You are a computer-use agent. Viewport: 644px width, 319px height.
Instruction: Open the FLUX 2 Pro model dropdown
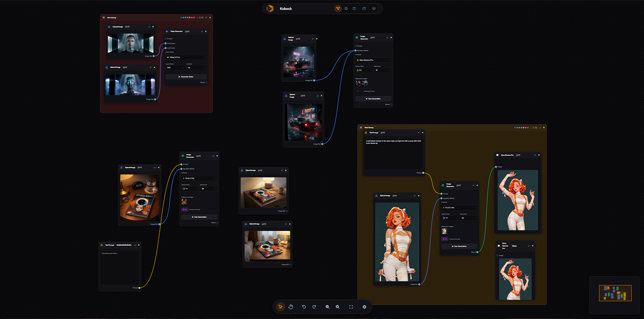point(199,178)
